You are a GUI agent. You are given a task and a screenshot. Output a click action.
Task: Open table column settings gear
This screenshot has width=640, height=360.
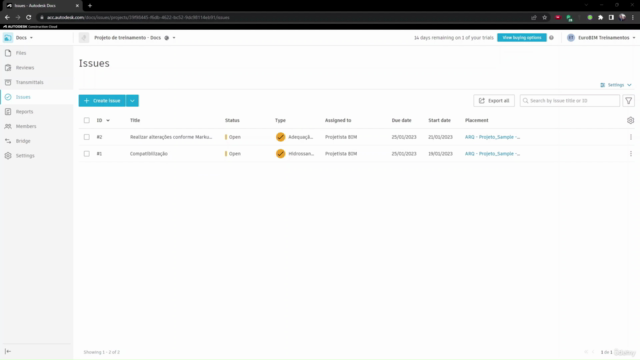[630, 120]
